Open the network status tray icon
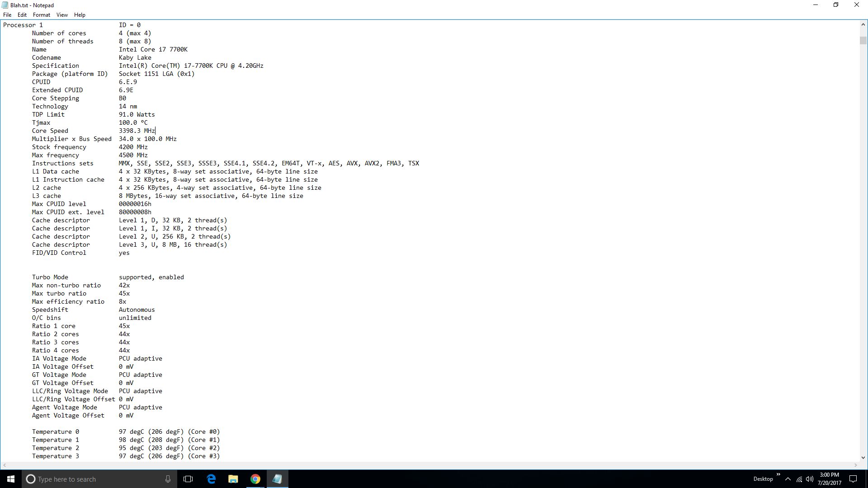Screen dimensions: 868x488 [799, 479]
